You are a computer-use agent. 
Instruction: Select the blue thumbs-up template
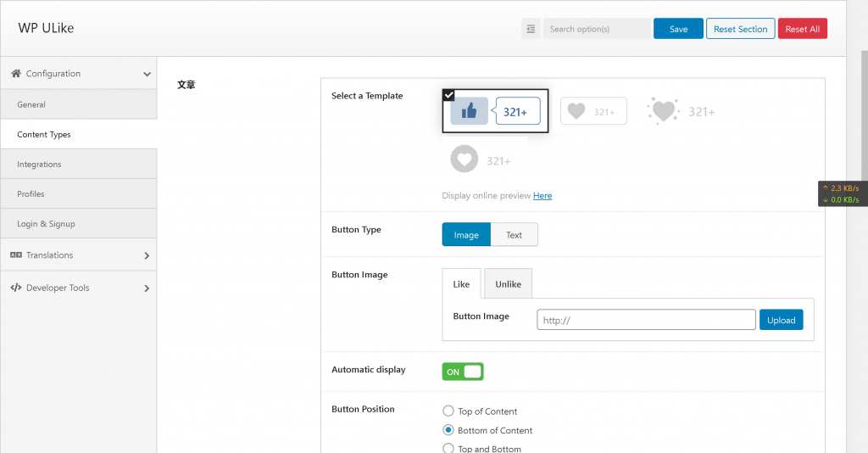click(x=495, y=111)
